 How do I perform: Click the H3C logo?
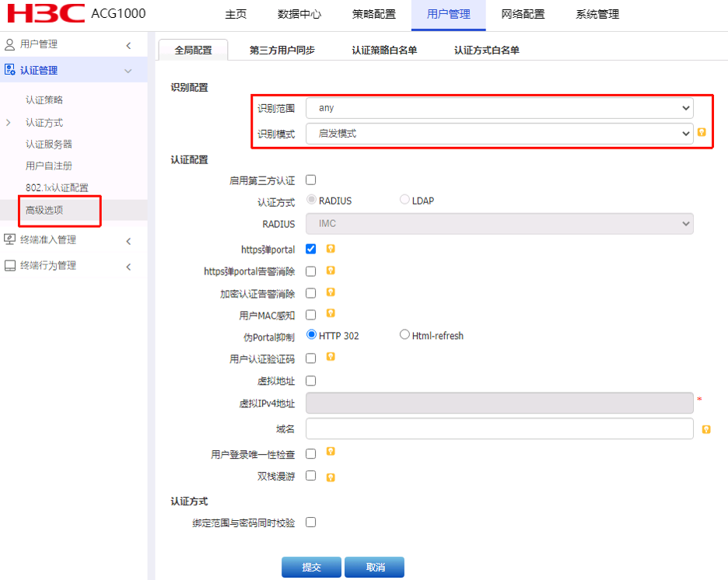(x=46, y=14)
